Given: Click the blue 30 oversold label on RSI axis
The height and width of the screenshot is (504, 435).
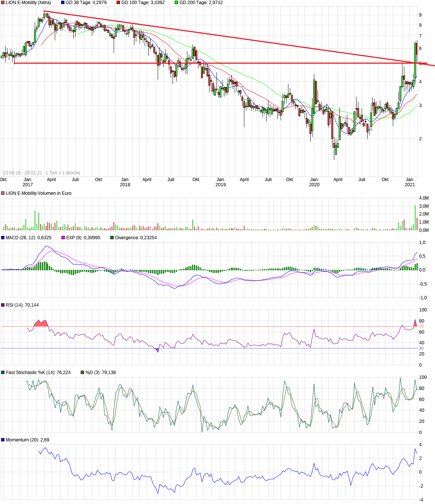Looking at the screenshot, I should pyautogui.click(x=421, y=348).
